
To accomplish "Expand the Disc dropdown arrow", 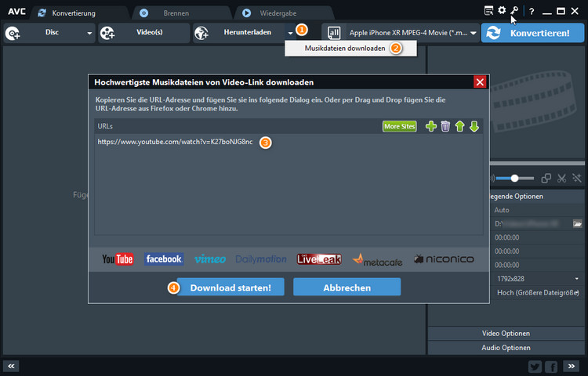I will pyautogui.click(x=89, y=33).
